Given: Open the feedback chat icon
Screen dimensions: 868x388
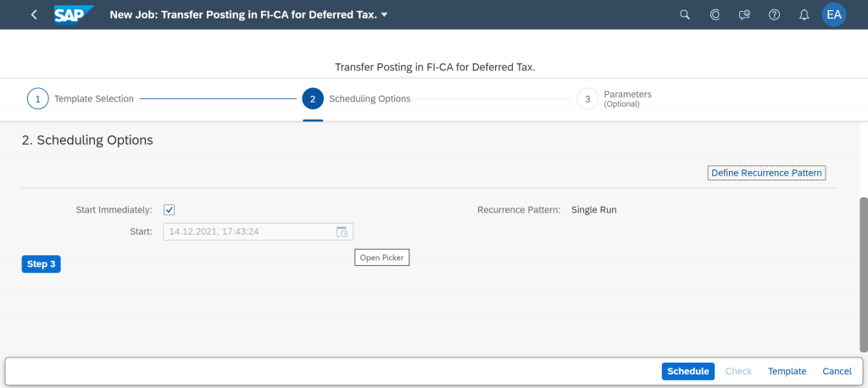Looking at the screenshot, I should [744, 15].
